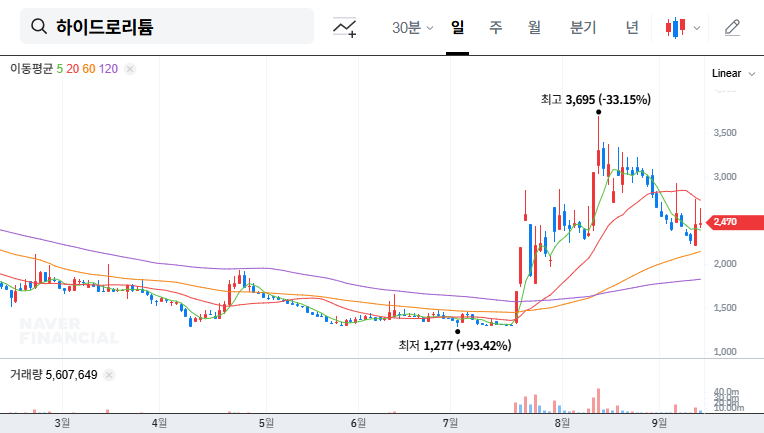The width and height of the screenshot is (764, 433).
Task: Click the red 2,470 current price tag
Action: [x=735, y=222]
